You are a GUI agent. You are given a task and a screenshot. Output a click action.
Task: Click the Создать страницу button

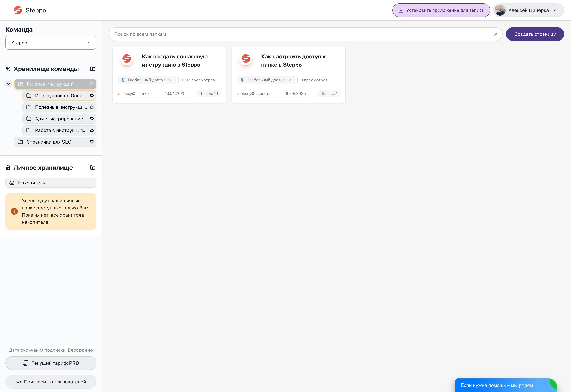coord(535,34)
